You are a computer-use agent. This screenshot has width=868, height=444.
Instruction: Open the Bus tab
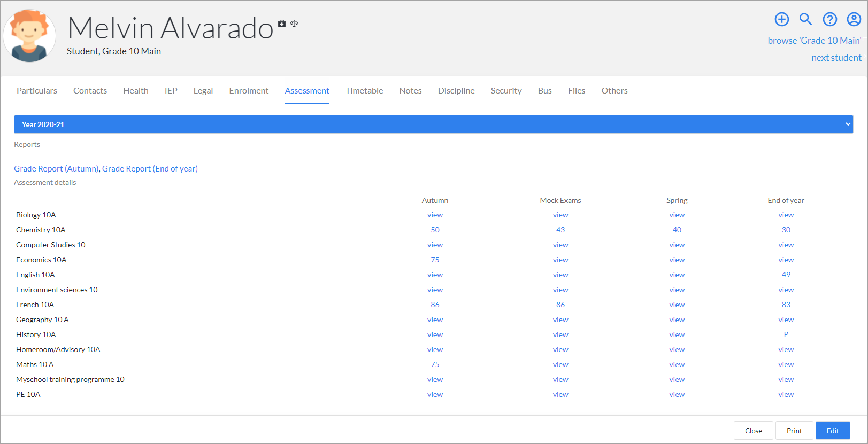pos(545,91)
